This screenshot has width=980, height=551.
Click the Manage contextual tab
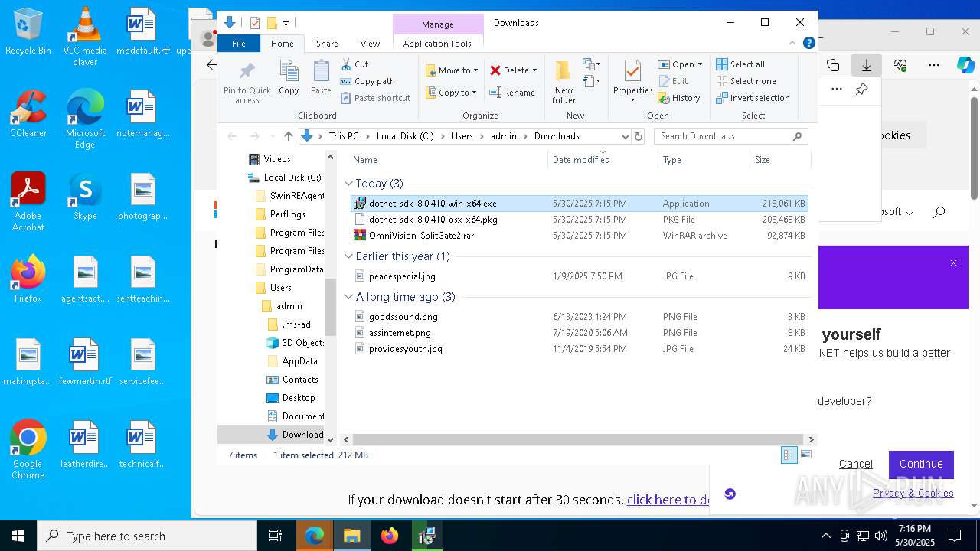click(x=437, y=24)
